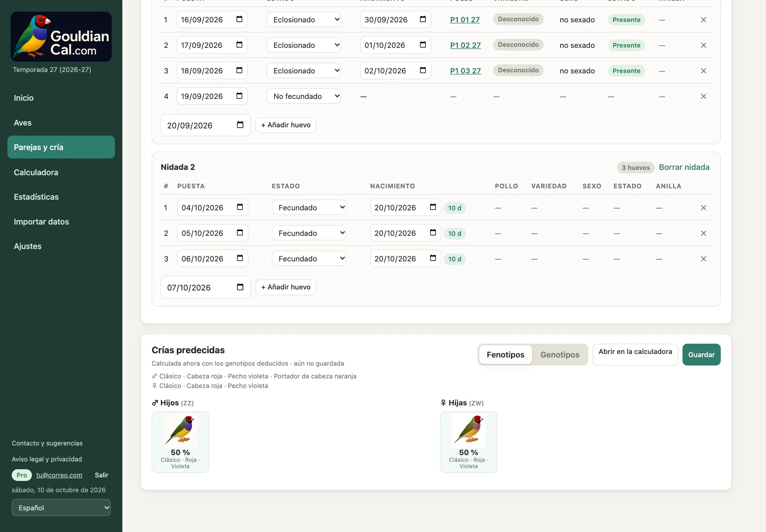Open calendar icon of 20/09/2026 new egg date

tap(240, 125)
